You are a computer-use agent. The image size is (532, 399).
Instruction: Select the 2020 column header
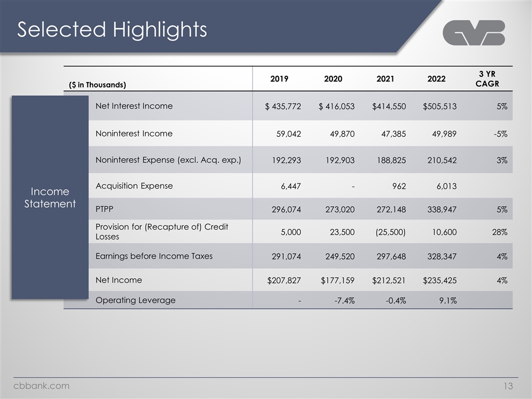pyautogui.click(x=333, y=79)
